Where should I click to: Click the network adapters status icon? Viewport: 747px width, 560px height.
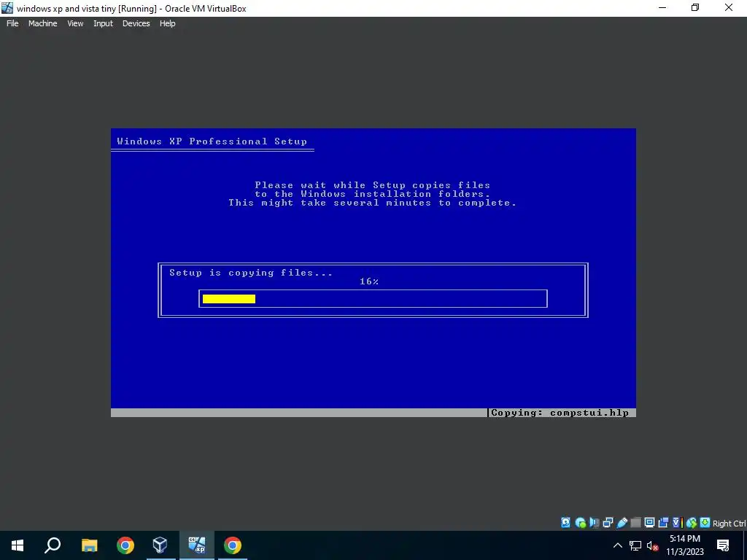pyautogui.click(x=608, y=523)
